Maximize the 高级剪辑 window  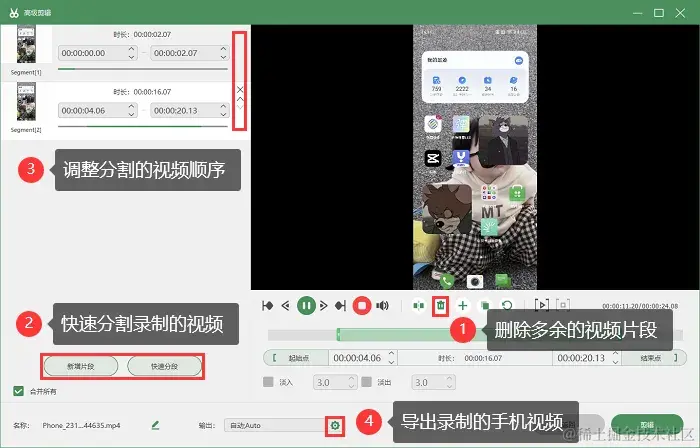coord(659,13)
